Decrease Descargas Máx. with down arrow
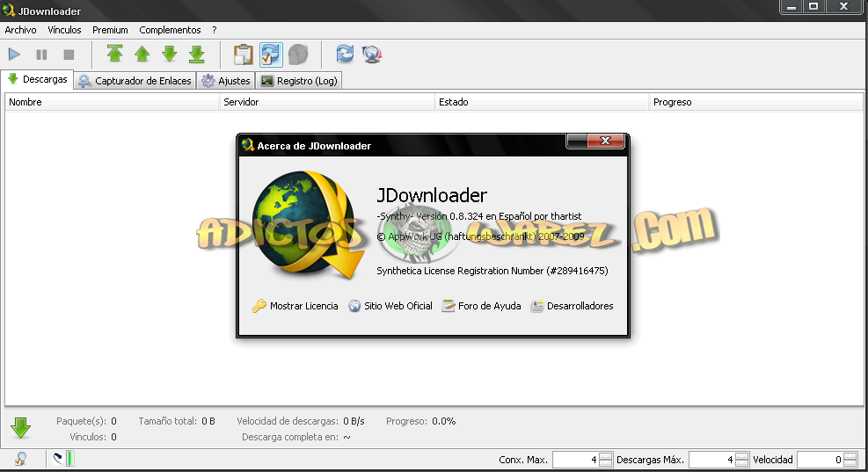868x472 pixels. click(741, 464)
